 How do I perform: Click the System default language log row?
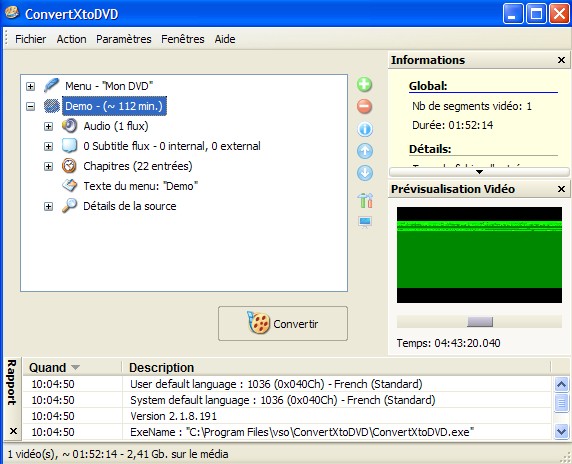[x=287, y=400]
